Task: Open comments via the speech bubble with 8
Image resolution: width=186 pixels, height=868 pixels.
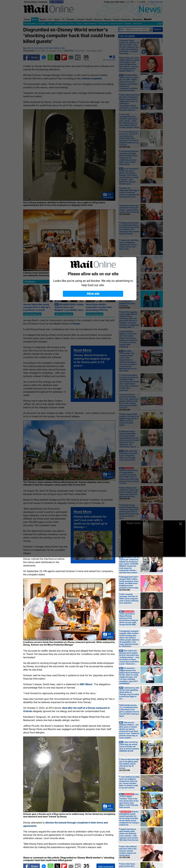Action: [112, 57]
